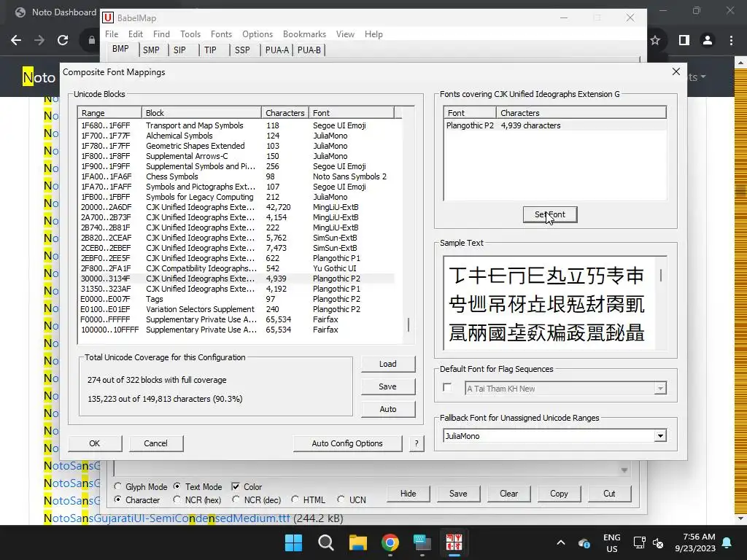Open notifications bell icon
This screenshot has width=747, height=560.
[727, 542]
